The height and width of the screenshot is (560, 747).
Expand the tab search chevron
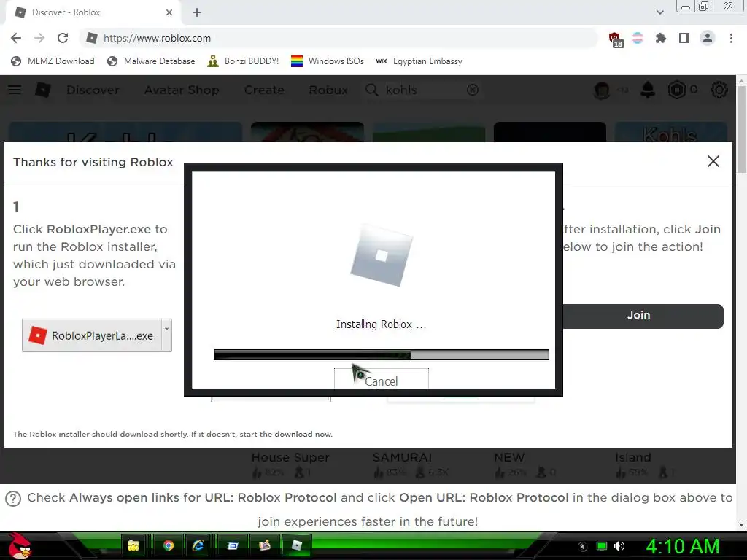point(659,12)
